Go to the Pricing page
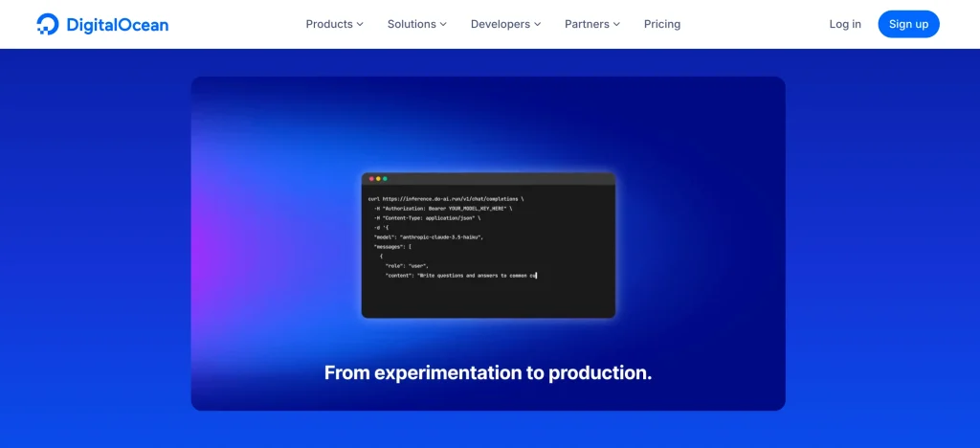Image resolution: width=980 pixels, height=448 pixels. (662, 24)
